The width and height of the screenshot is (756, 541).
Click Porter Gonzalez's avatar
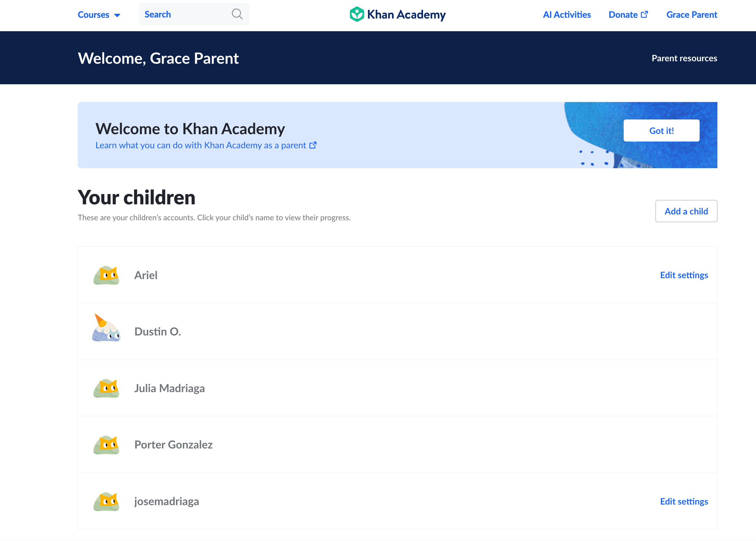point(106,445)
